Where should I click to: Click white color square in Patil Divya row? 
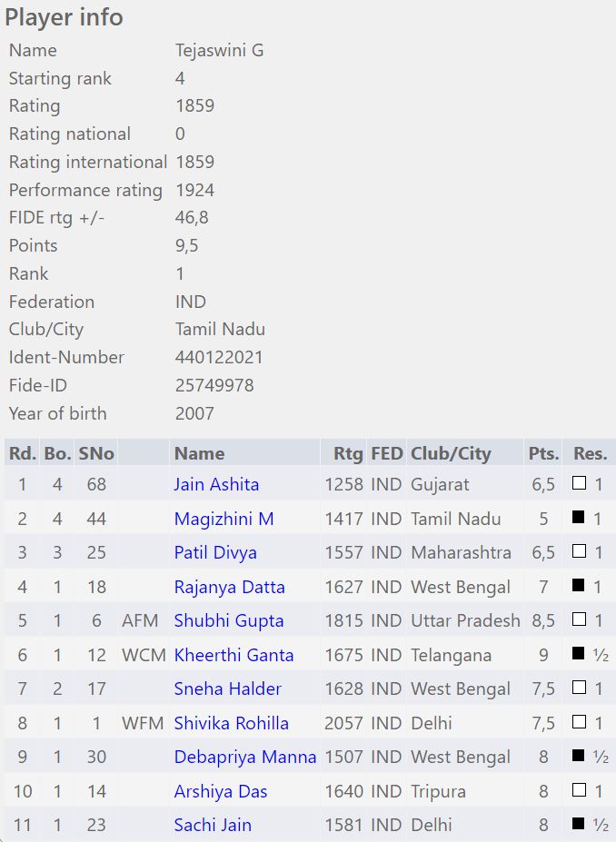(x=579, y=552)
